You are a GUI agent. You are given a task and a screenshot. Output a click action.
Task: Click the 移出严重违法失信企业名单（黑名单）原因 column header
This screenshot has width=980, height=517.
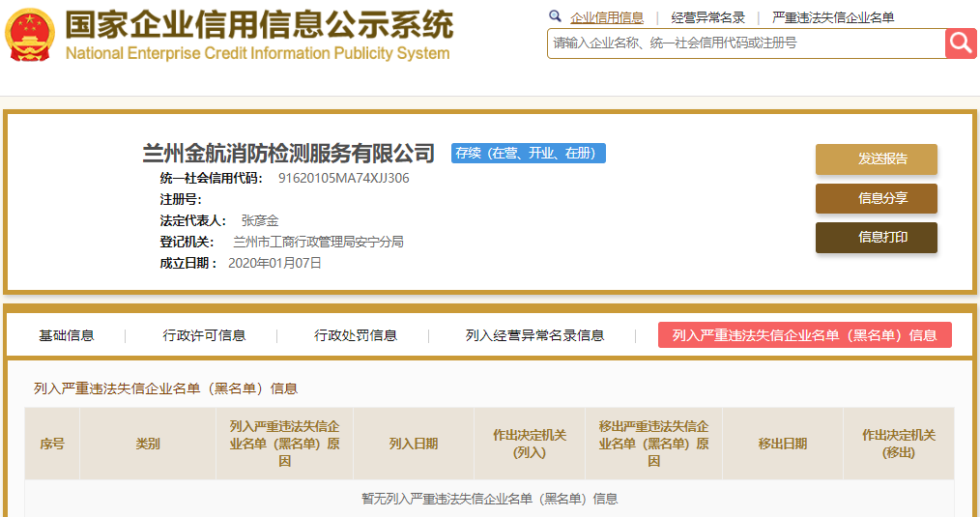[653, 444]
